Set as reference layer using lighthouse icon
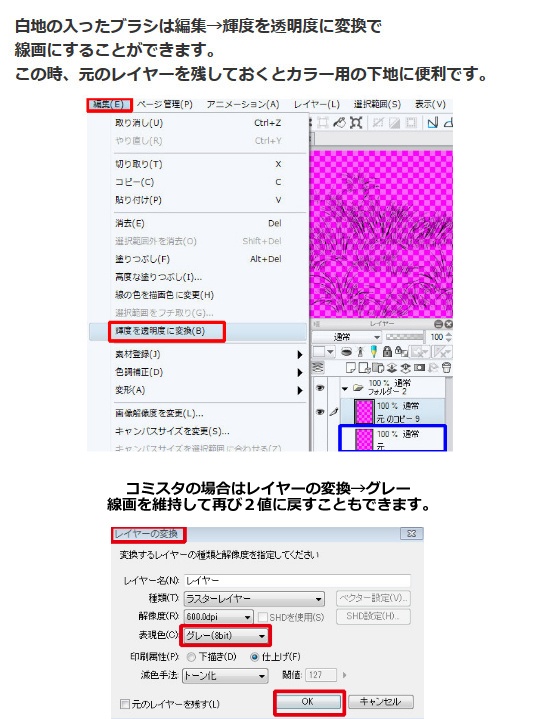 click(x=360, y=352)
